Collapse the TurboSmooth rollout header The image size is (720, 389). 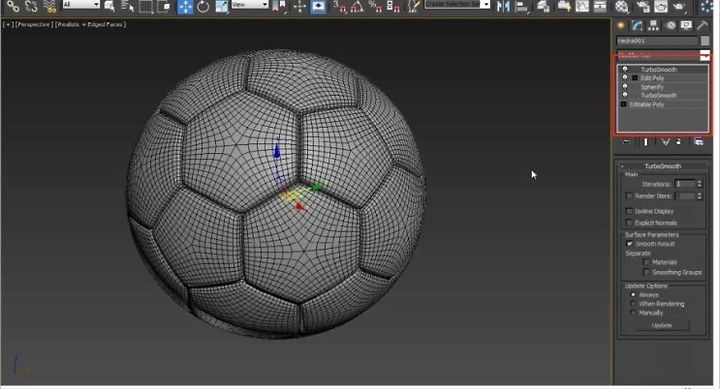[662, 166]
